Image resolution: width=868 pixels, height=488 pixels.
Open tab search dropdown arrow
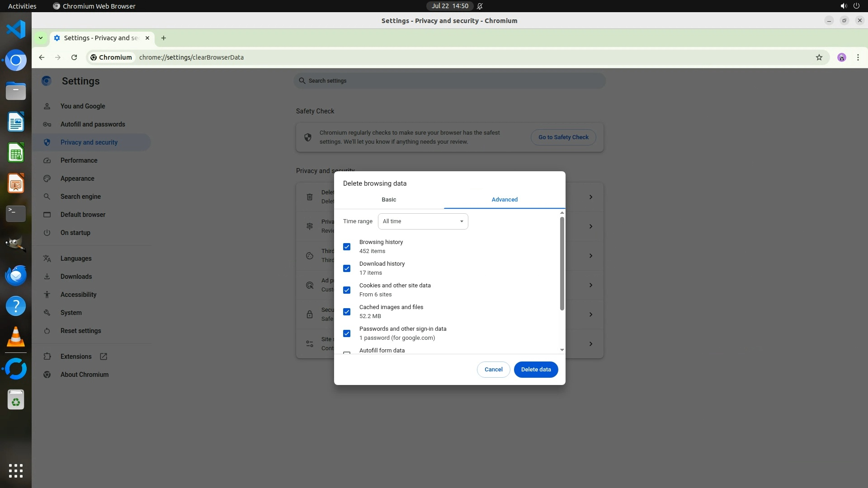click(x=41, y=38)
